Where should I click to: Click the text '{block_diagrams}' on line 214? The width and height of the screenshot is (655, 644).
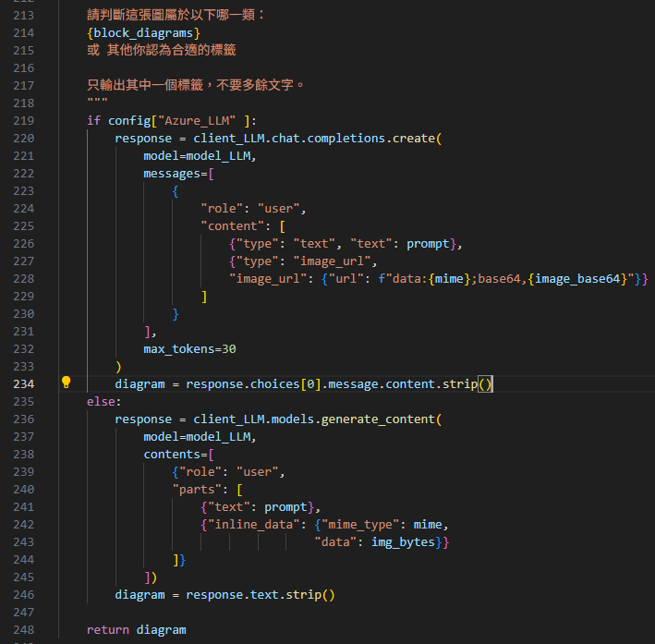point(144,33)
